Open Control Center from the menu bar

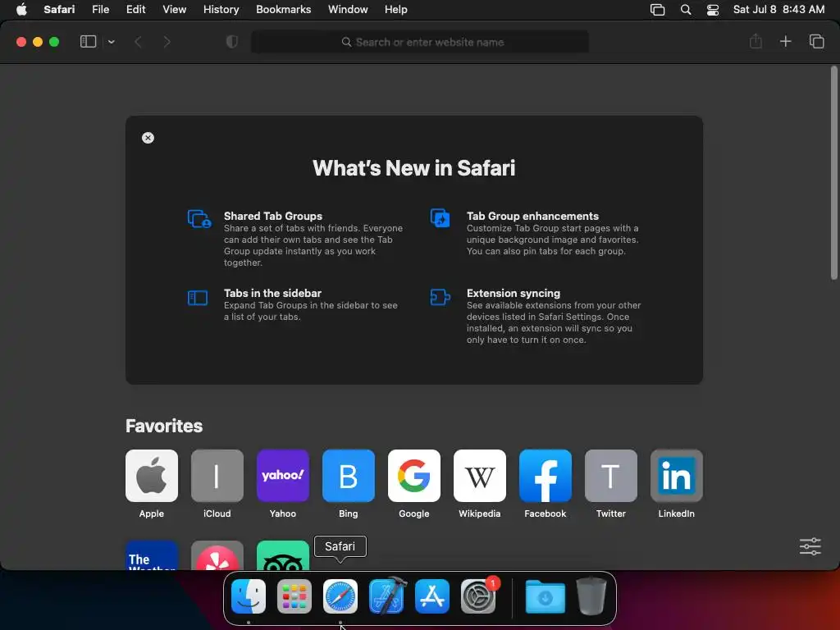click(x=713, y=10)
